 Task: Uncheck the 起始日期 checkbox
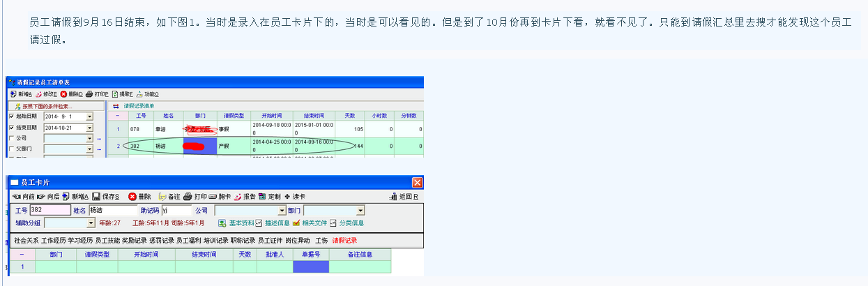11,116
